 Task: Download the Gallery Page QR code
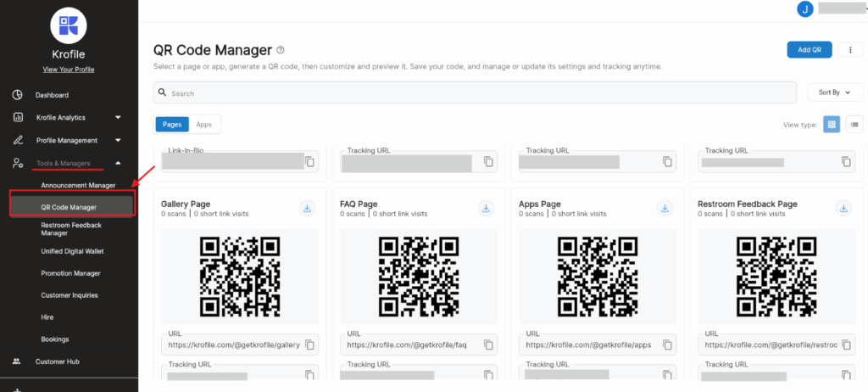click(x=307, y=209)
